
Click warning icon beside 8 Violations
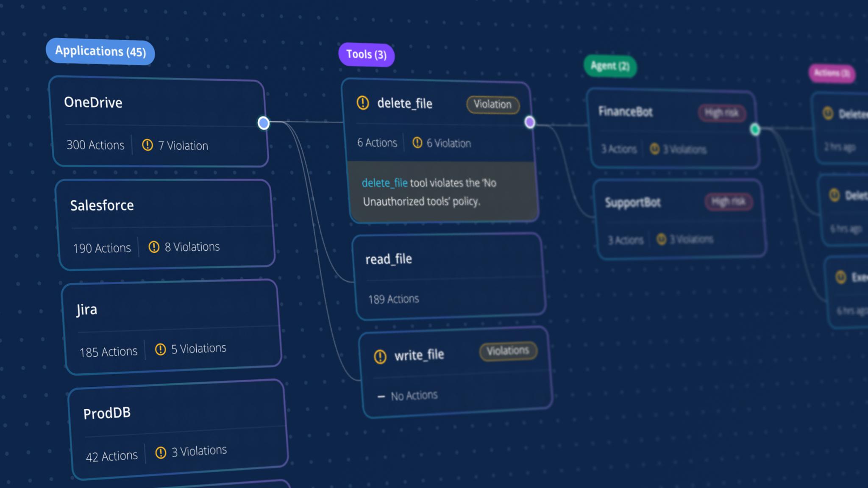click(154, 247)
